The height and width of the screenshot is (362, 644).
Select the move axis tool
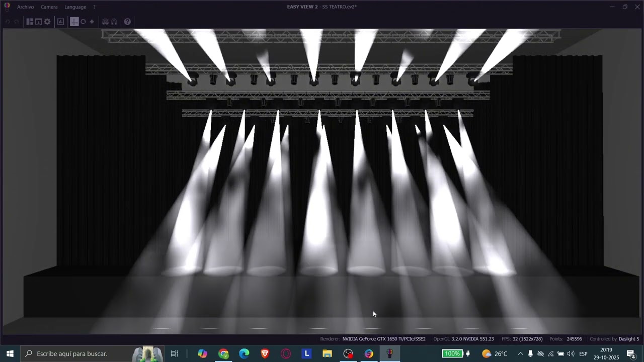pyautogui.click(x=74, y=22)
